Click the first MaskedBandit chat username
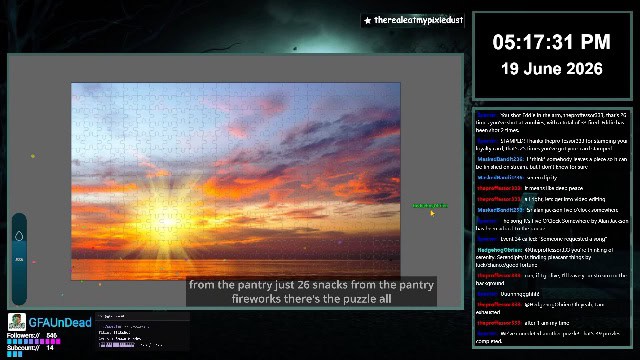Screen dimensions: 640x360 [x=500, y=159]
